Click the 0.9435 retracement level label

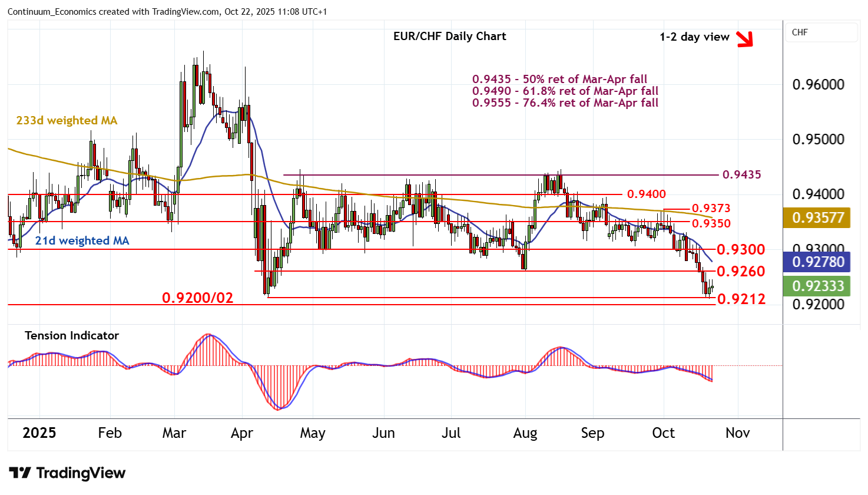(x=741, y=175)
